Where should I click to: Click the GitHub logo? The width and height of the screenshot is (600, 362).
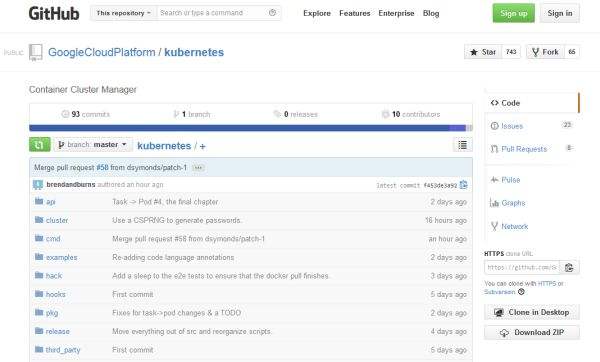pyautogui.click(x=54, y=13)
